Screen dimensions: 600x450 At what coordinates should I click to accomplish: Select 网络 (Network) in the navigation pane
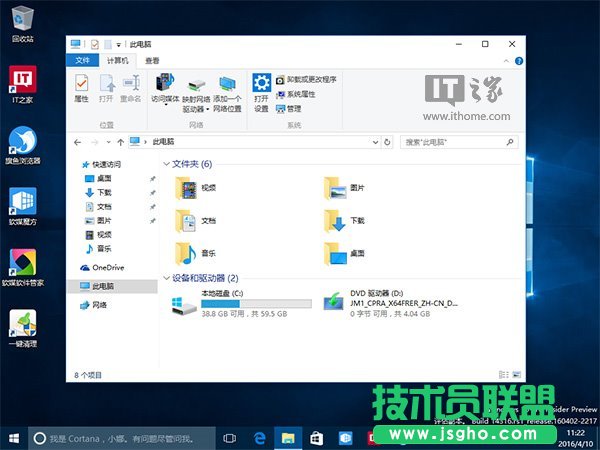[93, 305]
